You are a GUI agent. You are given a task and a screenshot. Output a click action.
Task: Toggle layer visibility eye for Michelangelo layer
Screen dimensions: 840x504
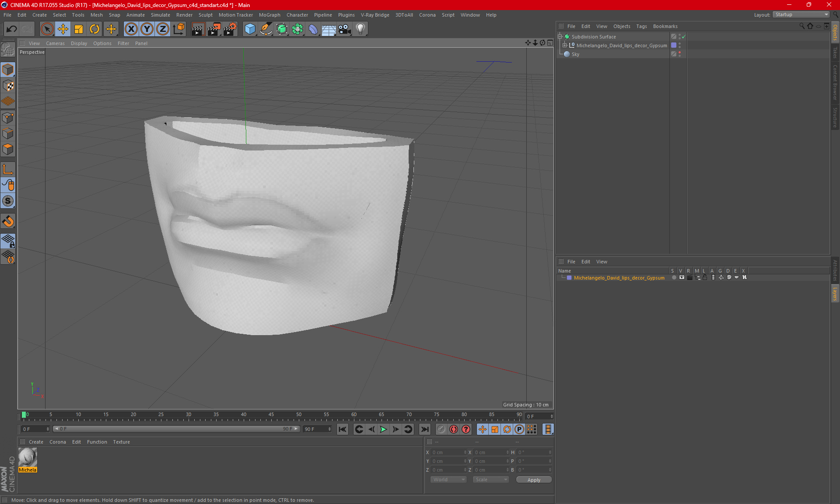(682, 277)
